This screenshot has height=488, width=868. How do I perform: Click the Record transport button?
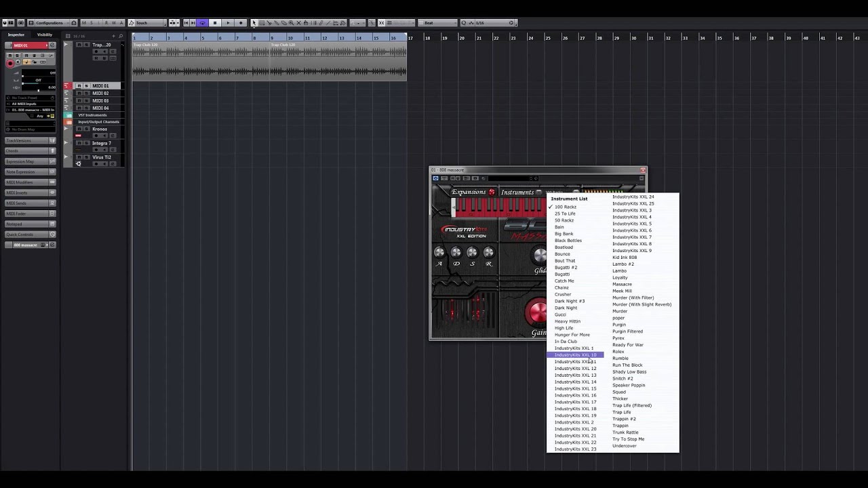pyautogui.click(x=241, y=23)
